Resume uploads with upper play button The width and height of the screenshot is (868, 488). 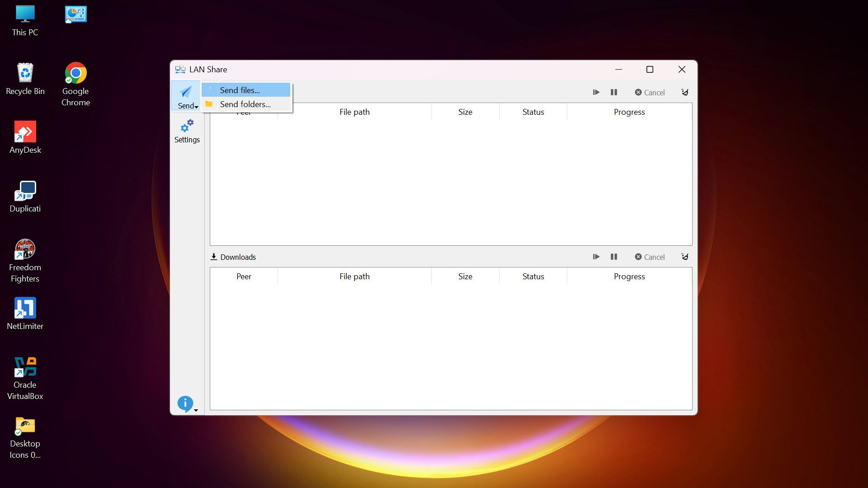(x=596, y=92)
